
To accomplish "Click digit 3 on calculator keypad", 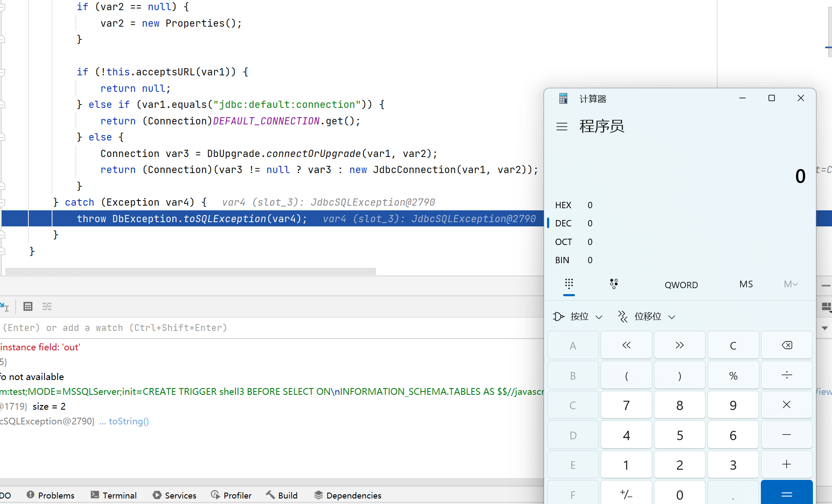I will [733, 465].
